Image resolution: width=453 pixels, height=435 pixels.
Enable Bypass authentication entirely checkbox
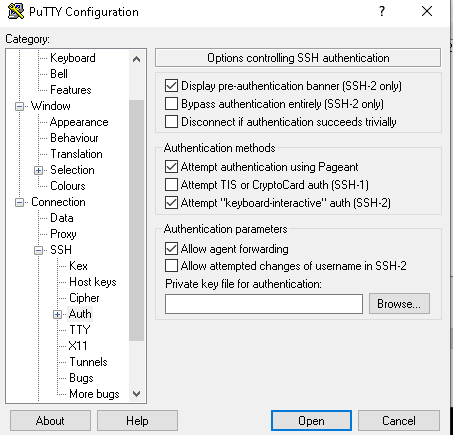(x=171, y=104)
